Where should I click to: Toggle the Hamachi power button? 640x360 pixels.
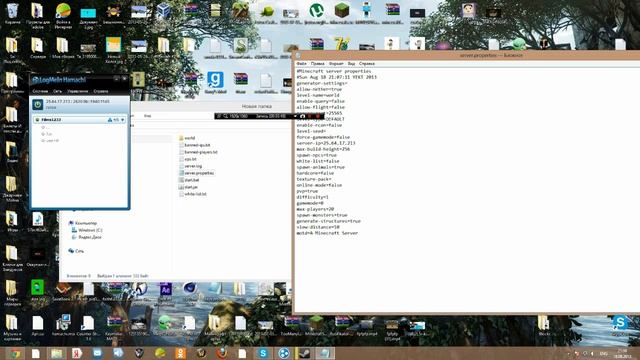[x=38, y=104]
